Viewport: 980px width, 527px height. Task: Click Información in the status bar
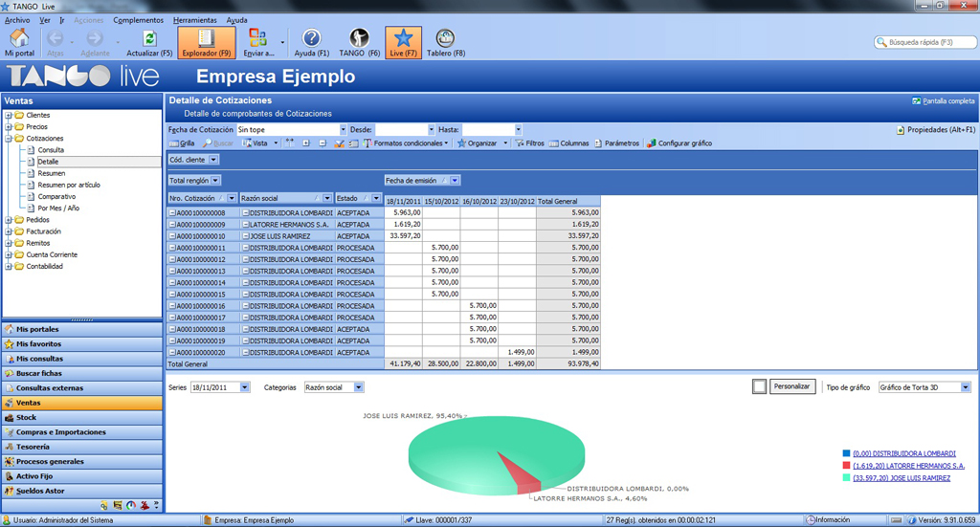coord(828,519)
